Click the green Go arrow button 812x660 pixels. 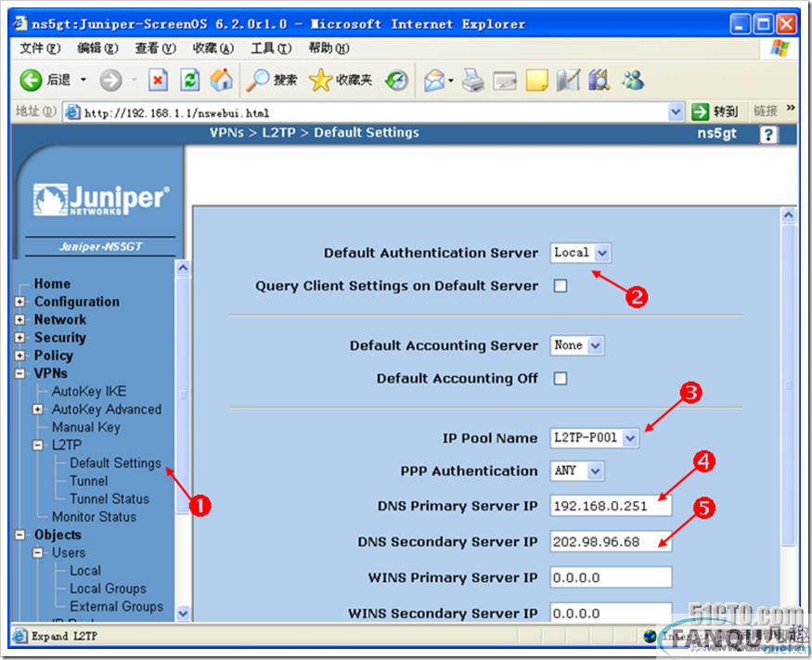tap(700, 112)
